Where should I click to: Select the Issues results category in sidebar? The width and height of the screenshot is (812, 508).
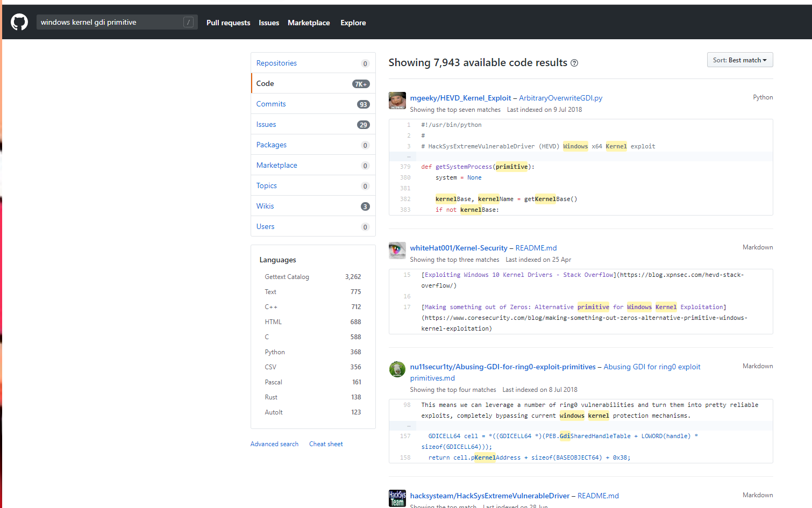pos(266,124)
